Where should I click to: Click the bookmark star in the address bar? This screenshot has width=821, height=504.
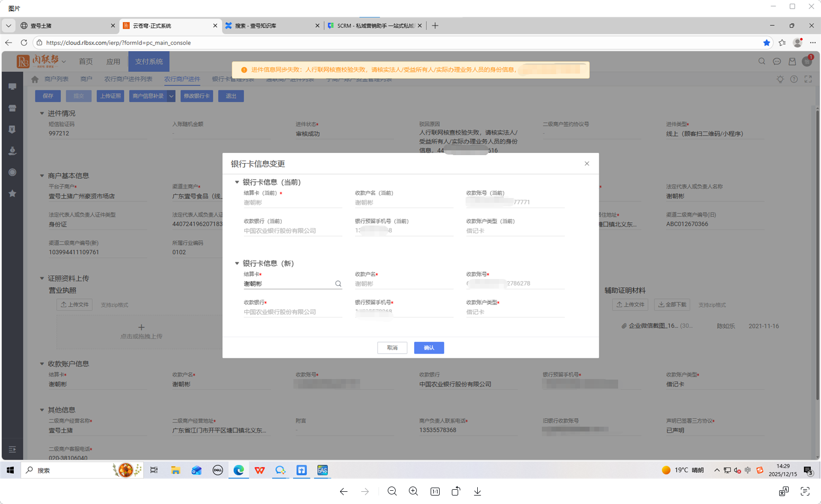(766, 42)
